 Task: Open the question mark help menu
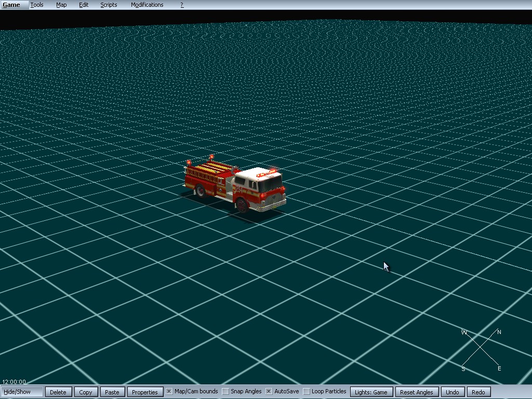coord(182,5)
